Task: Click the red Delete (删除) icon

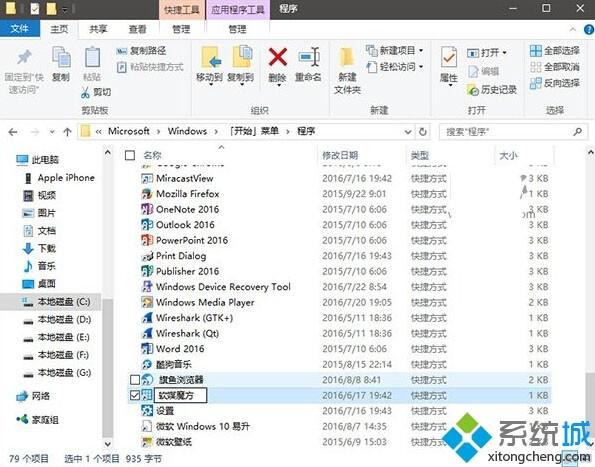Action: [278, 57]
